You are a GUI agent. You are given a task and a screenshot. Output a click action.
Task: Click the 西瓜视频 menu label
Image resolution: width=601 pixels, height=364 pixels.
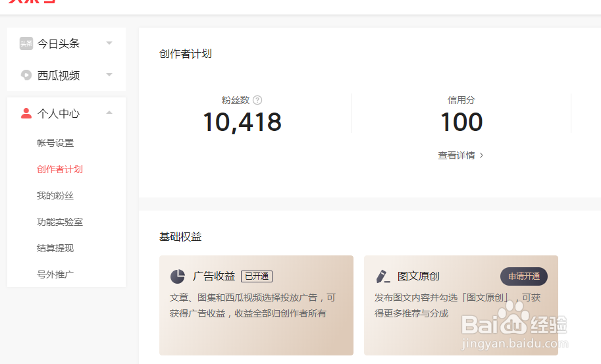point(59,76)
